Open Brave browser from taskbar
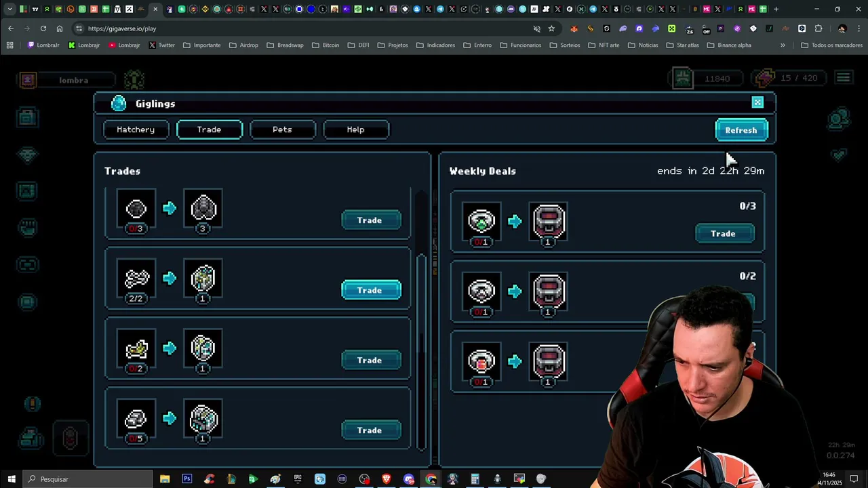This screenshot has height=488, width=868. [x=387, y=479]
